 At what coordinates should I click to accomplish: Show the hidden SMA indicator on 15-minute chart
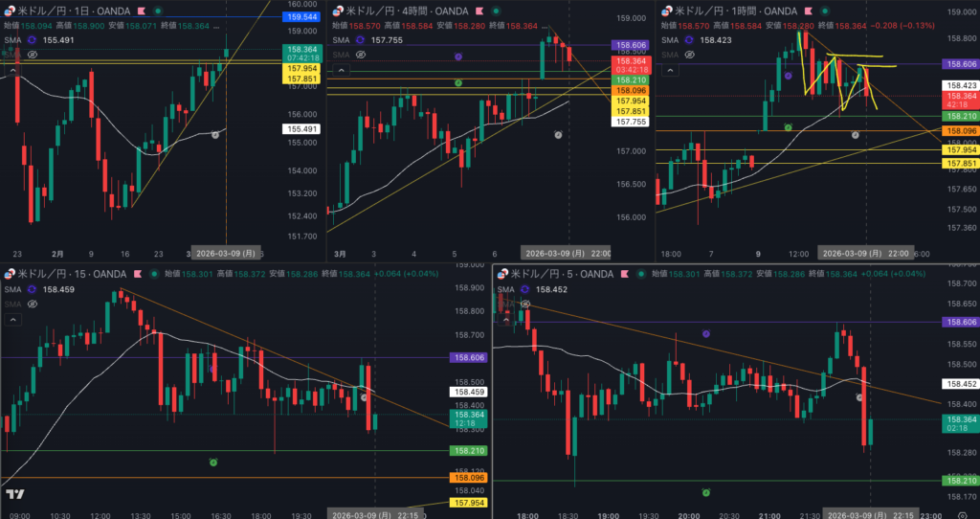click(33, 304)
